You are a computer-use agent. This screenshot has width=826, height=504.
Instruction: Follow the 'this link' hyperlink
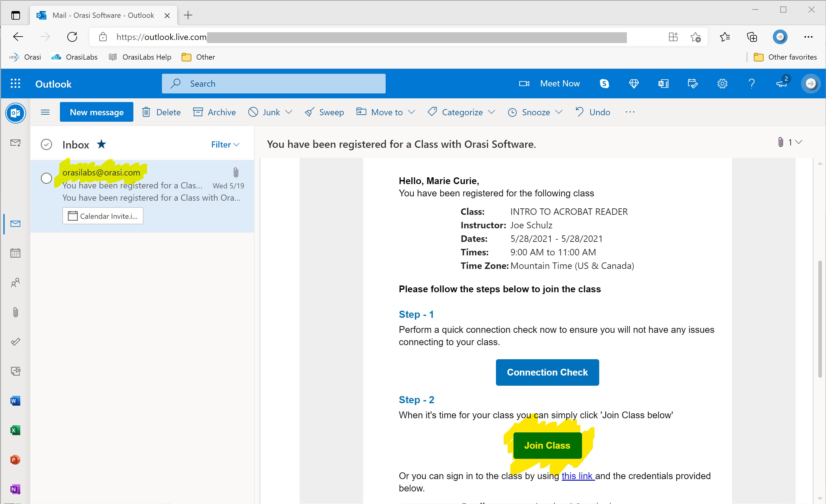pos(578,476)
